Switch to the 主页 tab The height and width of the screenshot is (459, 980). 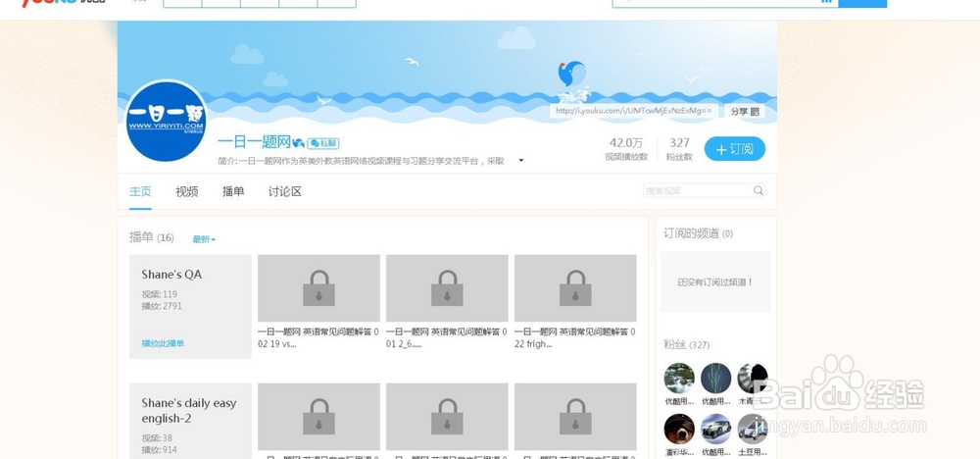(x=140, y=191)
